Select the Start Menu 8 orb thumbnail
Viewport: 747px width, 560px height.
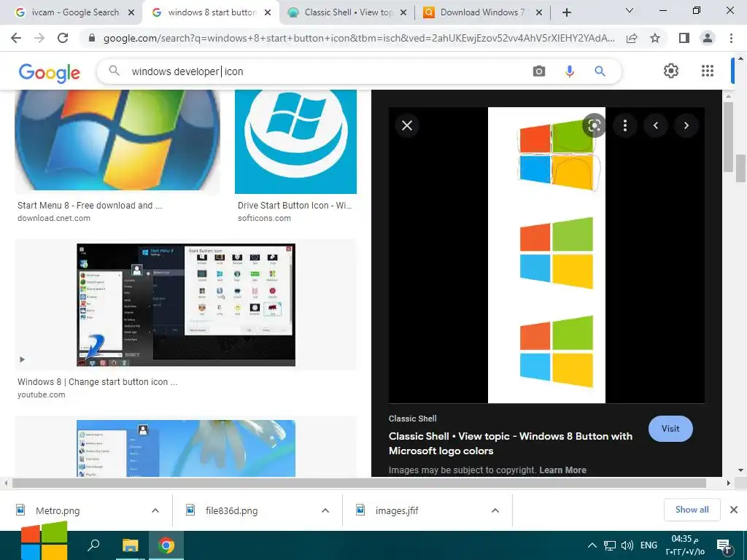coord(117,141)
